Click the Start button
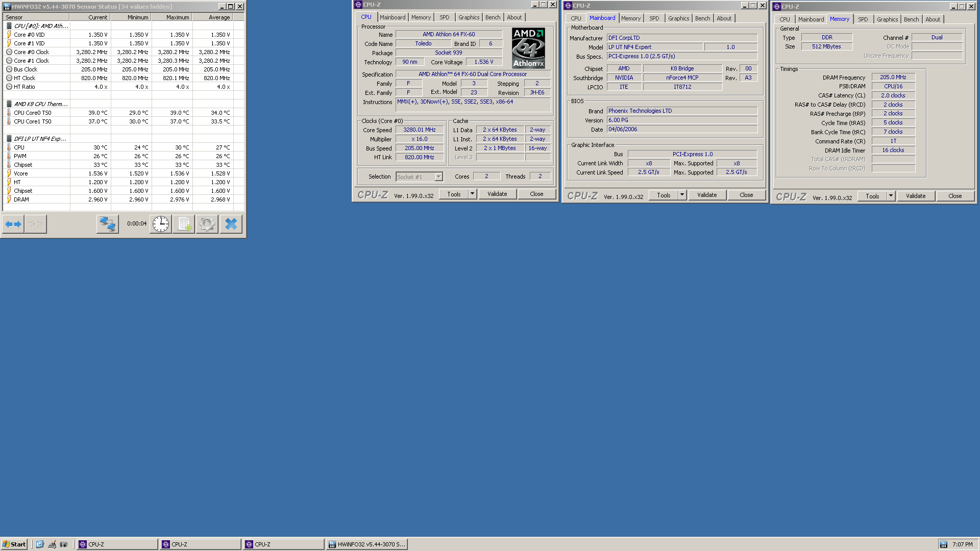Screen dimensions: 980x551 pos(14,544)
